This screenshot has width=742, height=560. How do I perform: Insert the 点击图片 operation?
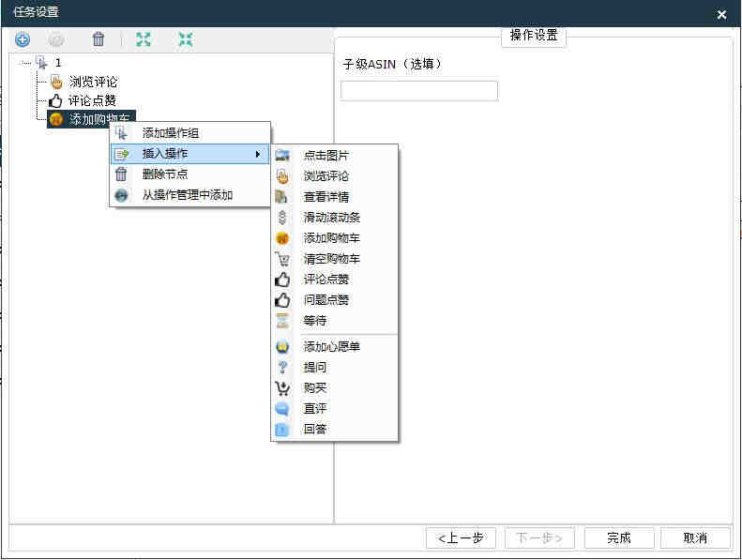334,156
